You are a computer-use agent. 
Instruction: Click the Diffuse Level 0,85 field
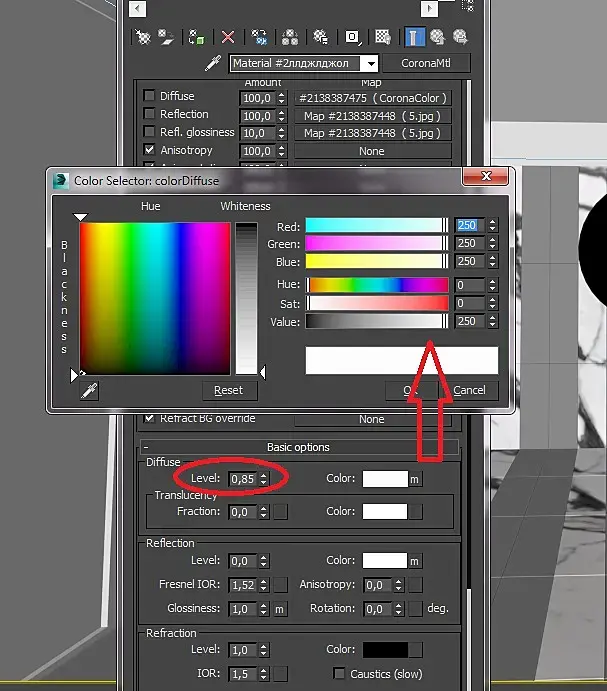[243, 479]
